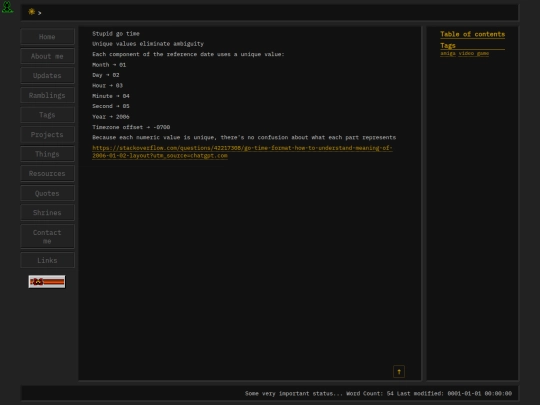540x405 pixels.
Task: Click the 'Year → 2006' line
Action: pyautogui.click(x=111, y=117)
